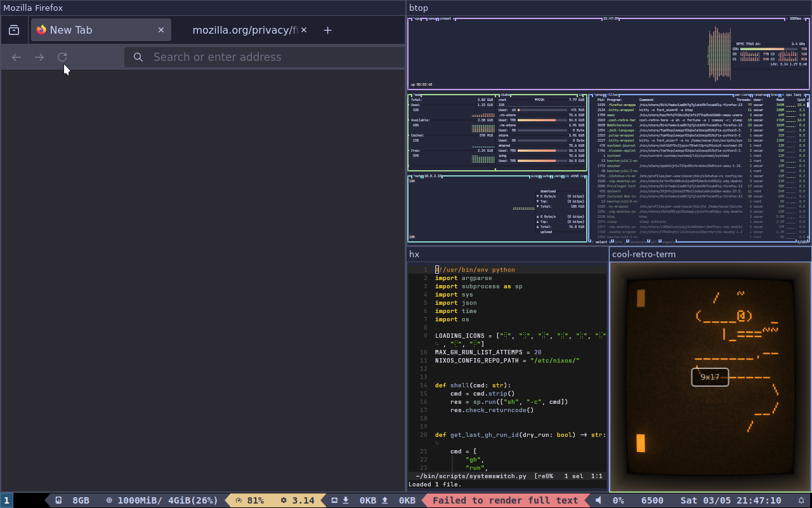This screenshot has width=812, height=508.
Task: Click the btop clock 21:47:09
Action: (610, 18)
